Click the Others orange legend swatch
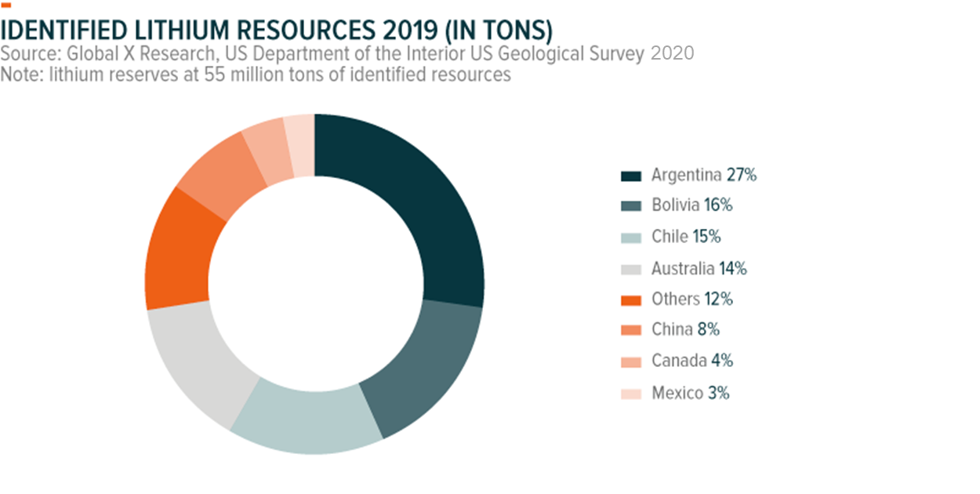This screenshot has width=980, height=494. (x=631, y=300)
